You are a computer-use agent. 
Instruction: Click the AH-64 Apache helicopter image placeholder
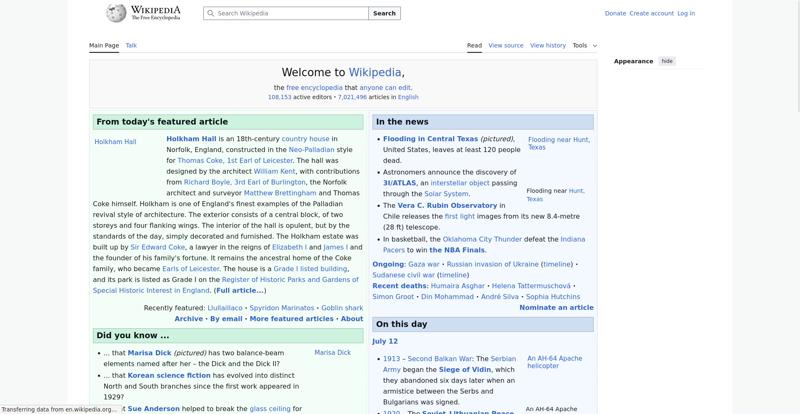coord(555,362)
